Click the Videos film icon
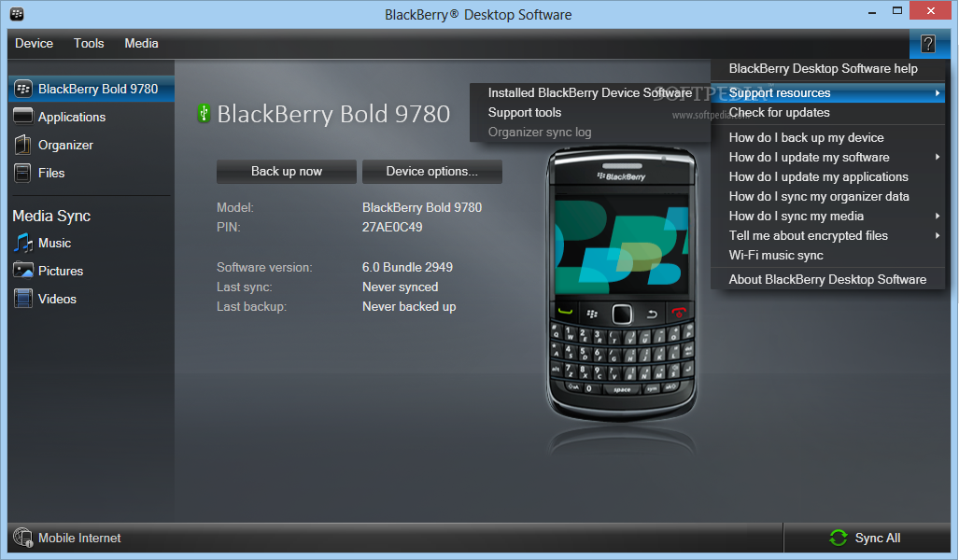Image resolution: width=959 pixels, height=560 pixels. (x=23, y=299)
